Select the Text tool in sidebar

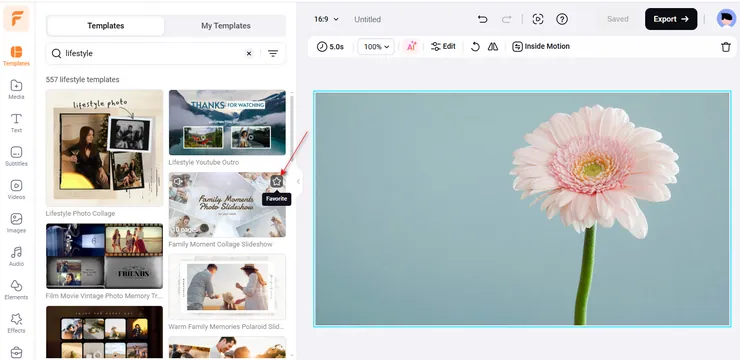(16, 123)
